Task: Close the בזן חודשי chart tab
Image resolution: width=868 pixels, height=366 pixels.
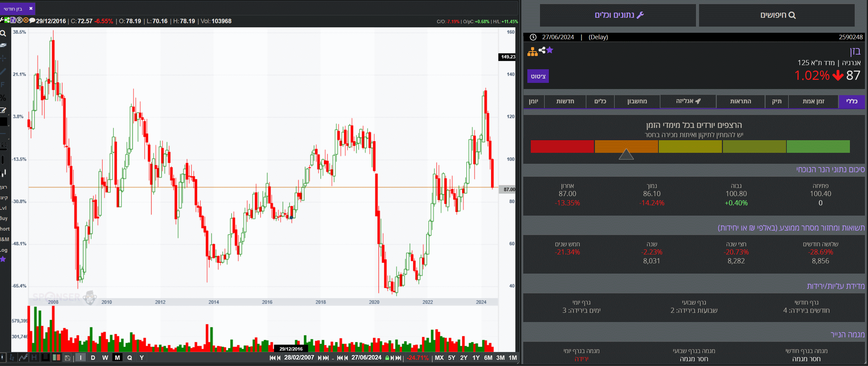Action: [31, 9]
